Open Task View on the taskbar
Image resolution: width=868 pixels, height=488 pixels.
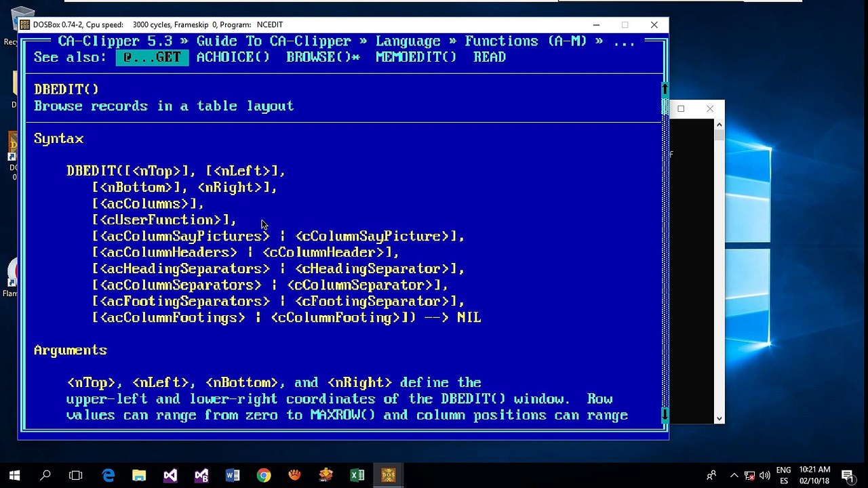pos(76,475)
